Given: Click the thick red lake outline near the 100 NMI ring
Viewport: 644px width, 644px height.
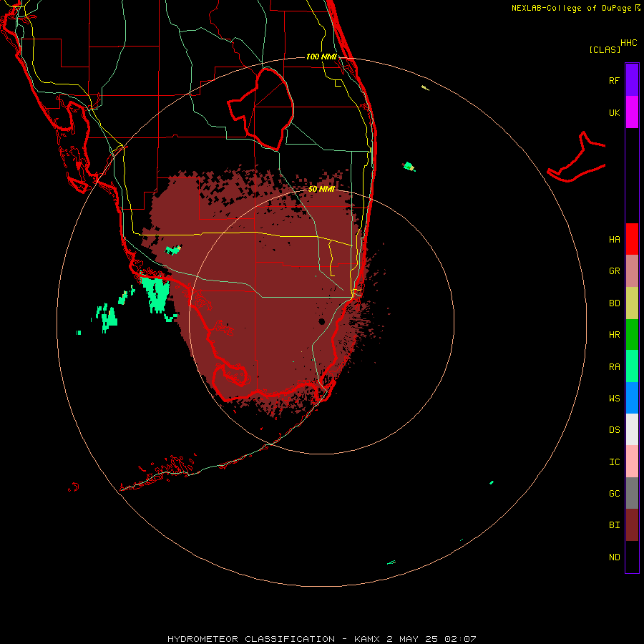Looking at the screenshot, I should click(261, 109).
